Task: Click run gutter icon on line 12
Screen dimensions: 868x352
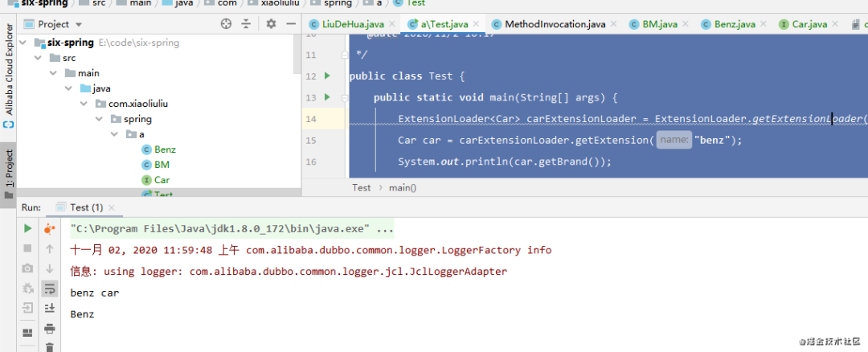Action: [x=326, y=76]
